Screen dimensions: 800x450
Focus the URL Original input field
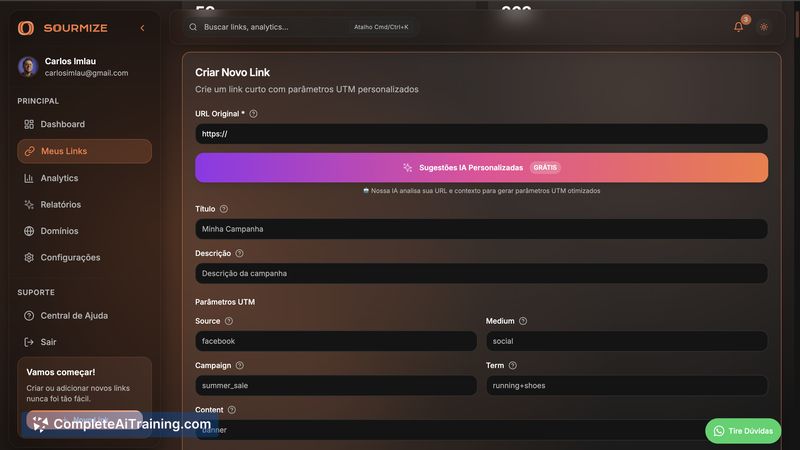[481, 134]
